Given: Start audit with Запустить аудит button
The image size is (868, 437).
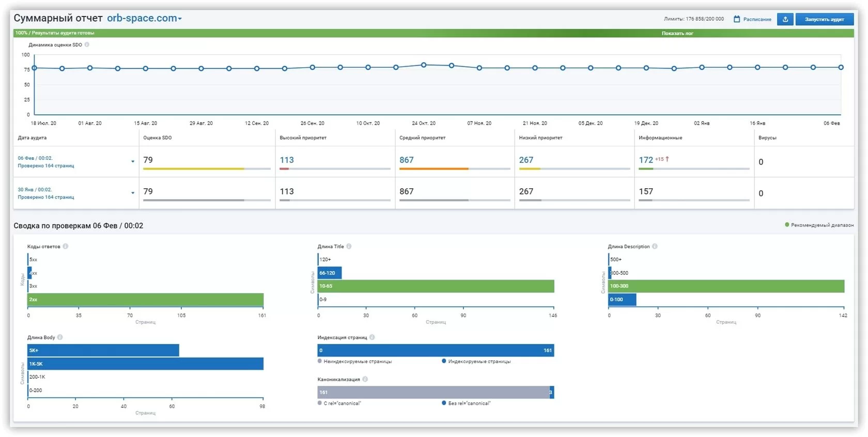Looking at the screenshot, I should [x=825, y=19].
